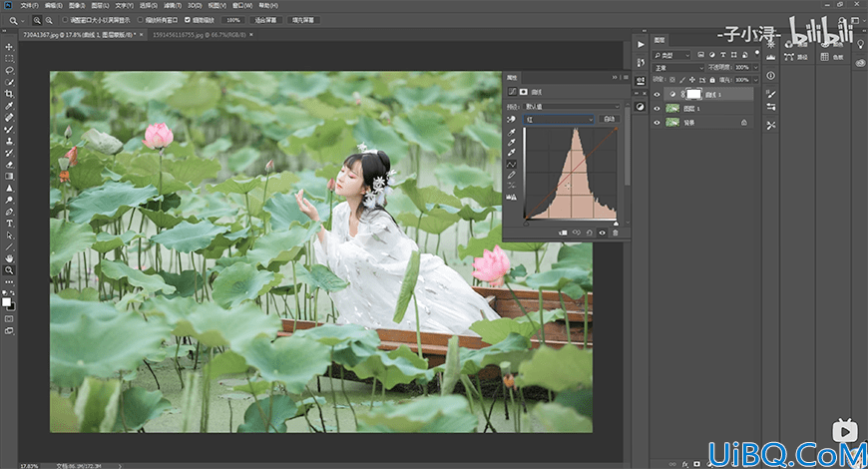Select the Path Selection tool
The height and width of the screenshot is (469, 868).
(x=9, y=235)
